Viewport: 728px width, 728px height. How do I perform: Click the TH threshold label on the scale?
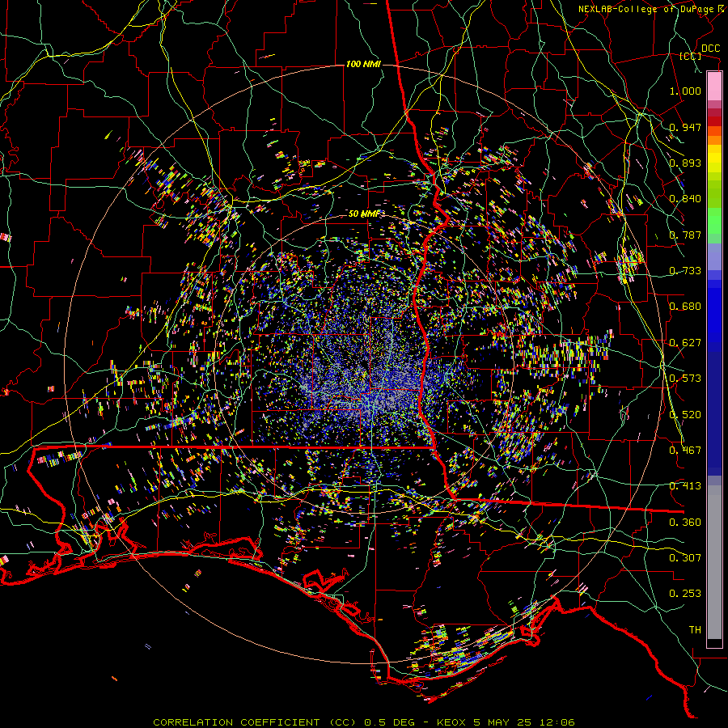coord(695,630)
